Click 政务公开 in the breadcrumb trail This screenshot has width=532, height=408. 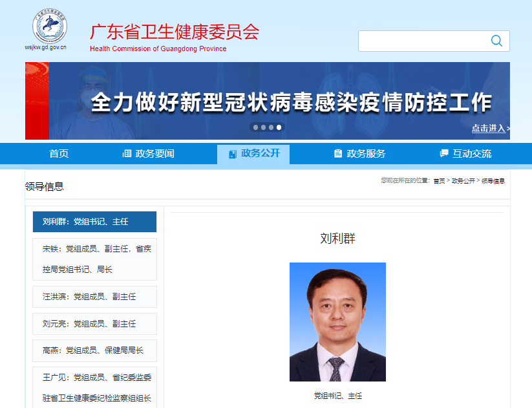coord(463,181)
